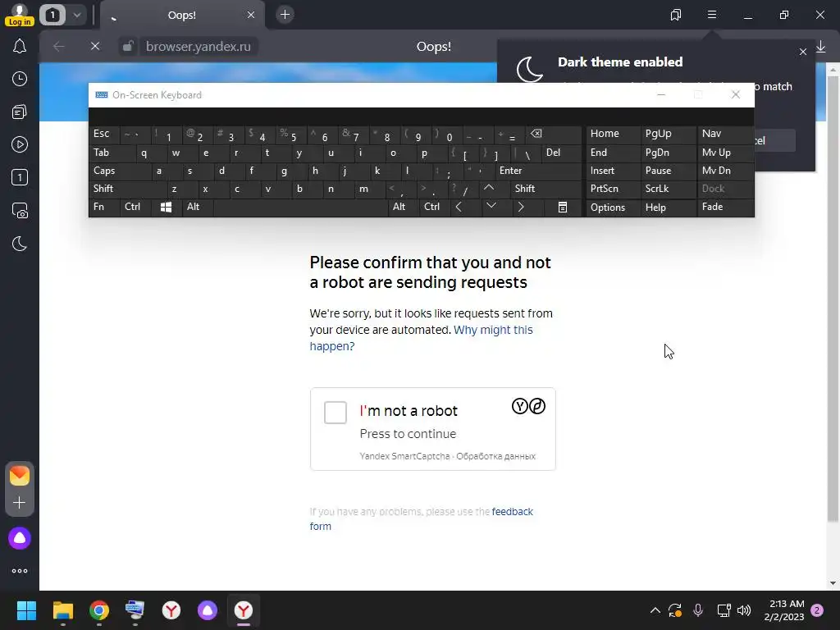Toggle left Shift key on On-Screen Keyboard
This screenshot has width=840, height=630.
pos(128,189)
